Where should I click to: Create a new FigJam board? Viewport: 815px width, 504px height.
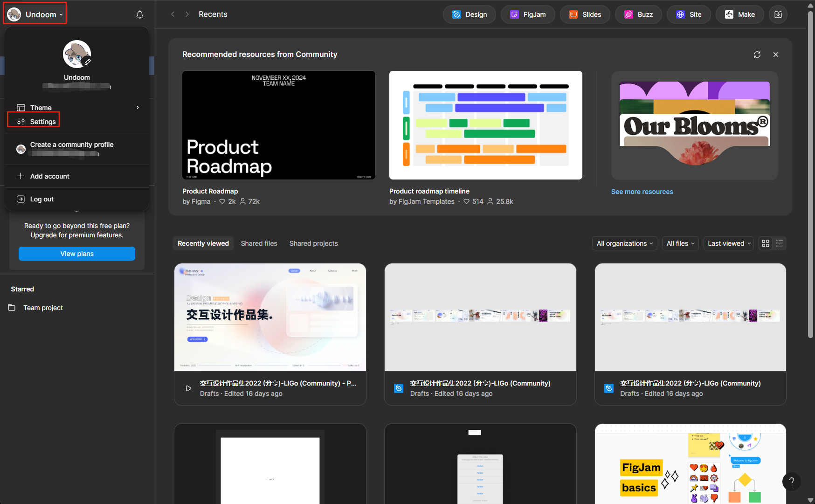point(528,14)
